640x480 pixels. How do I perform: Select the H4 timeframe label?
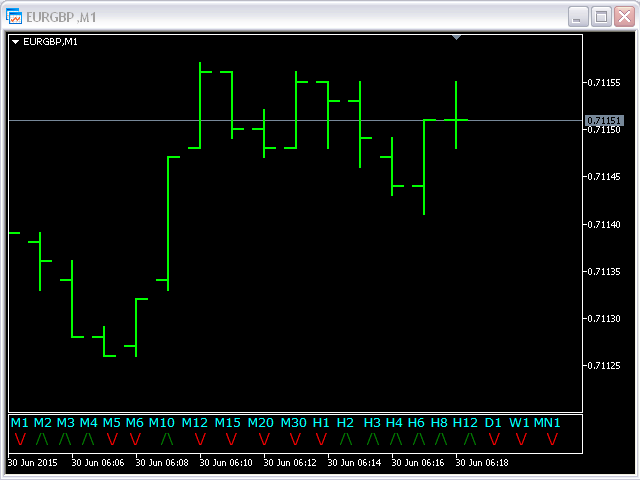tap(394, 422)
